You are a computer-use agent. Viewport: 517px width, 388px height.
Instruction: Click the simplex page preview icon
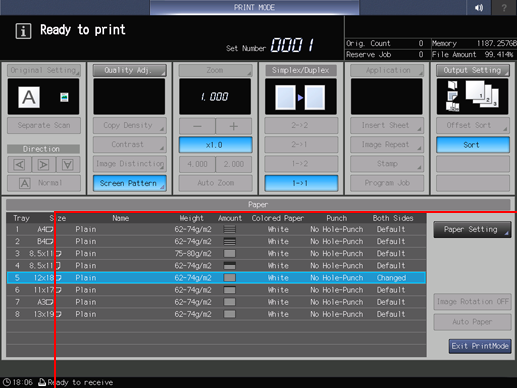pyautogui.click(x=301, y=97)
